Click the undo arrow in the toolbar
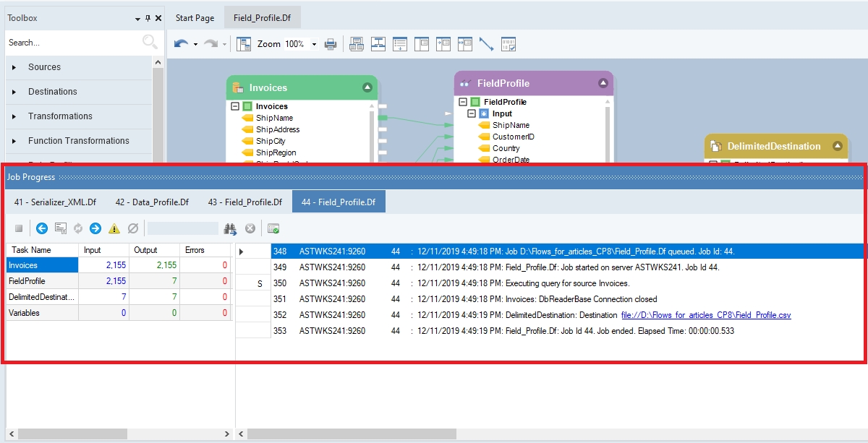This screenshot has width=868, height=443. tap(181, 44)
